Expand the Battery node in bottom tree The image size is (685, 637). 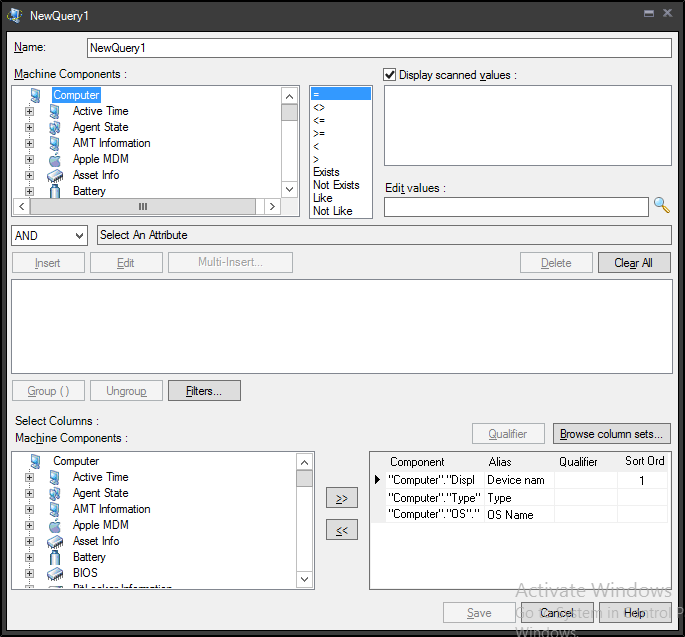coord(29,557)
